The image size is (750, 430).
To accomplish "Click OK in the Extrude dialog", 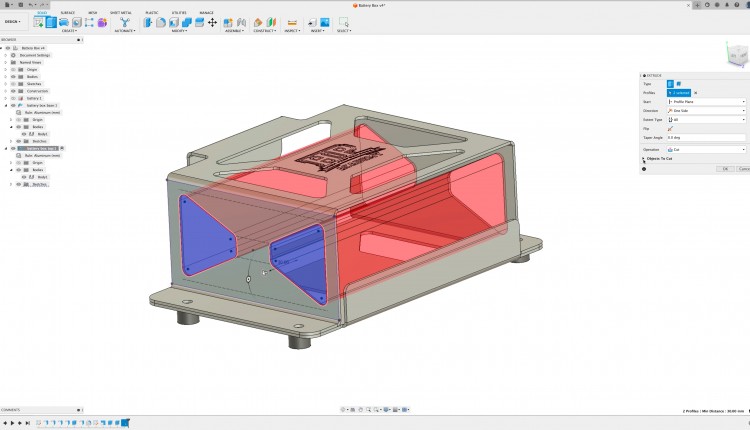I will coord(725,169).
